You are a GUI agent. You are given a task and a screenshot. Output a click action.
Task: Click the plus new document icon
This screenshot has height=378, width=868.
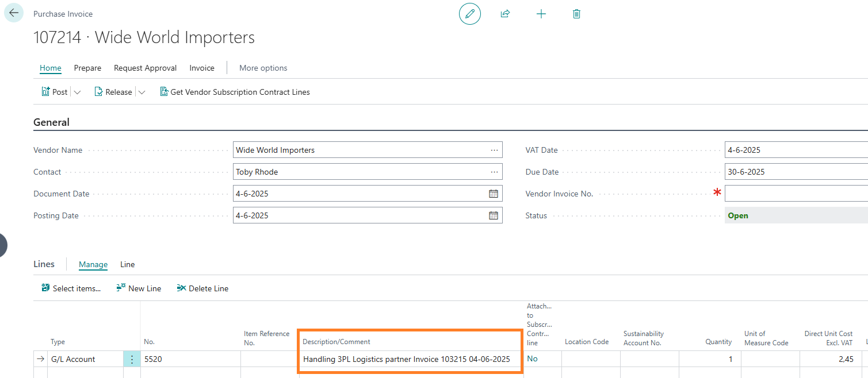click(541, 14)
